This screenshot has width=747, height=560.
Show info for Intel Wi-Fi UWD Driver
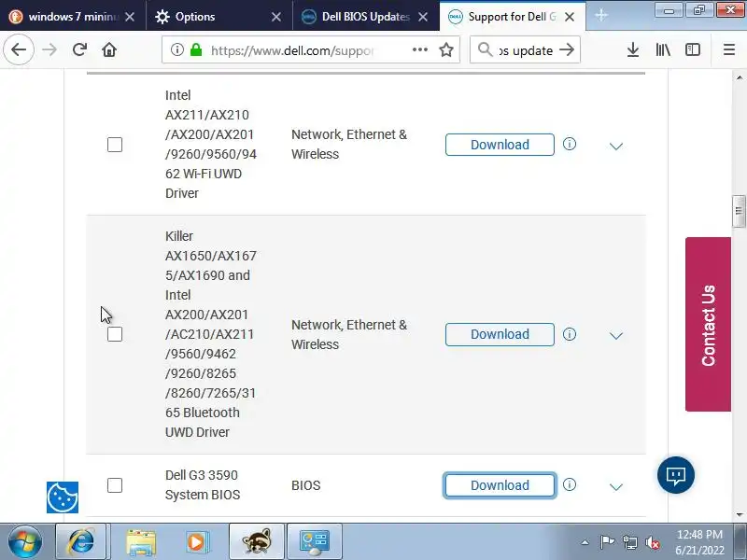[570, 144]
